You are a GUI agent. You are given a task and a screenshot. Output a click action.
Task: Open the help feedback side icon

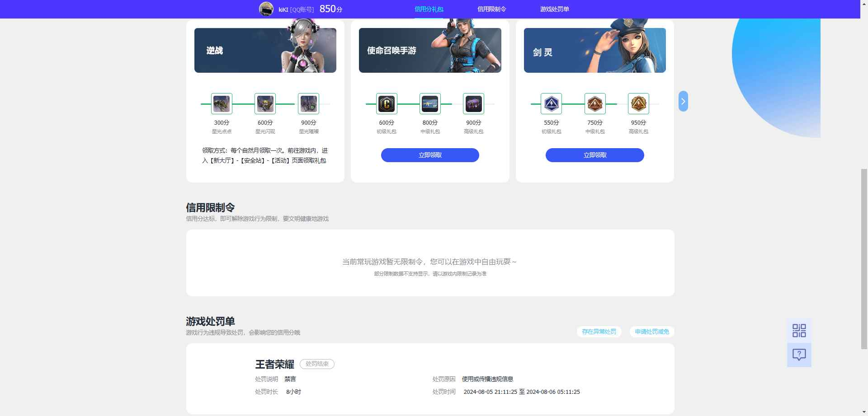(x=799, y=355)
